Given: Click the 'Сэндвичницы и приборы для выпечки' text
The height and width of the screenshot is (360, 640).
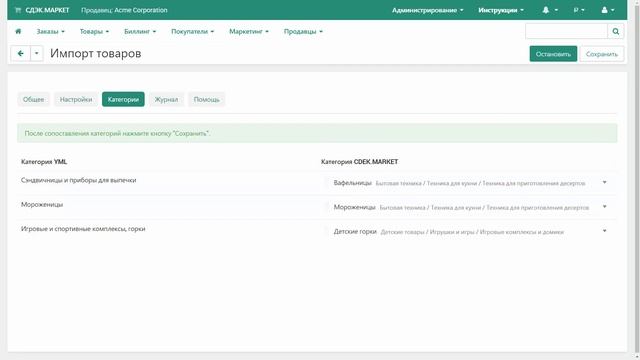Looking at the screenshot, I should pyautogui.click(x=78, y=180).
